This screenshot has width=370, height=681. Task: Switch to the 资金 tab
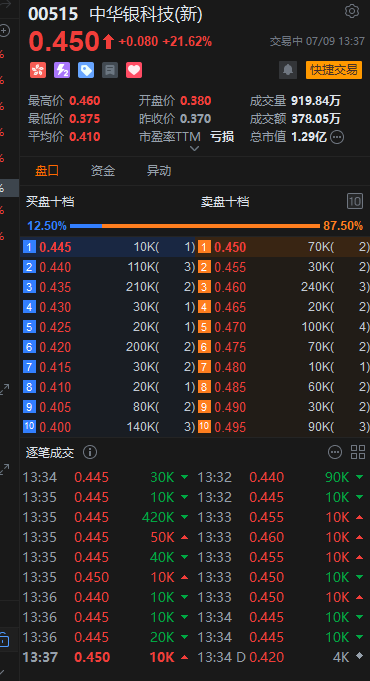103,171
